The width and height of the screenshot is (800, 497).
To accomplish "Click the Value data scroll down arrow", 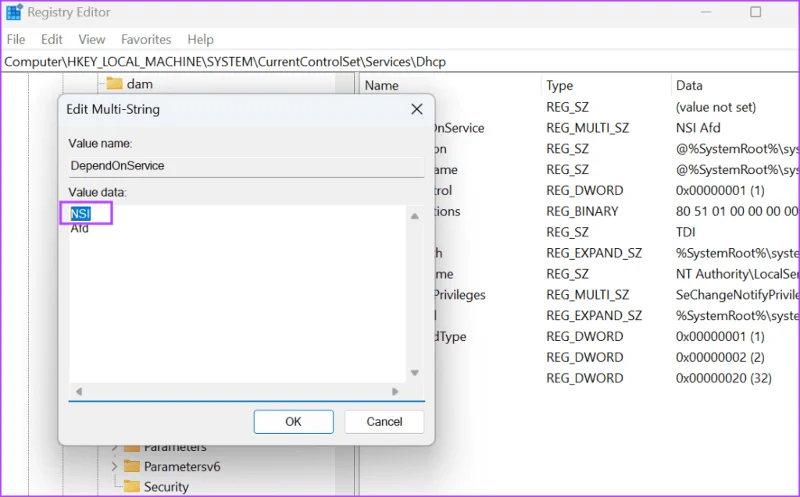I will coord(415,372).
